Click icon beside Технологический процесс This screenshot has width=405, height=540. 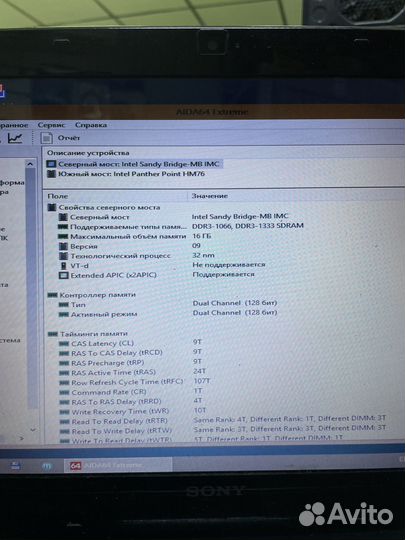pos(63,256)
